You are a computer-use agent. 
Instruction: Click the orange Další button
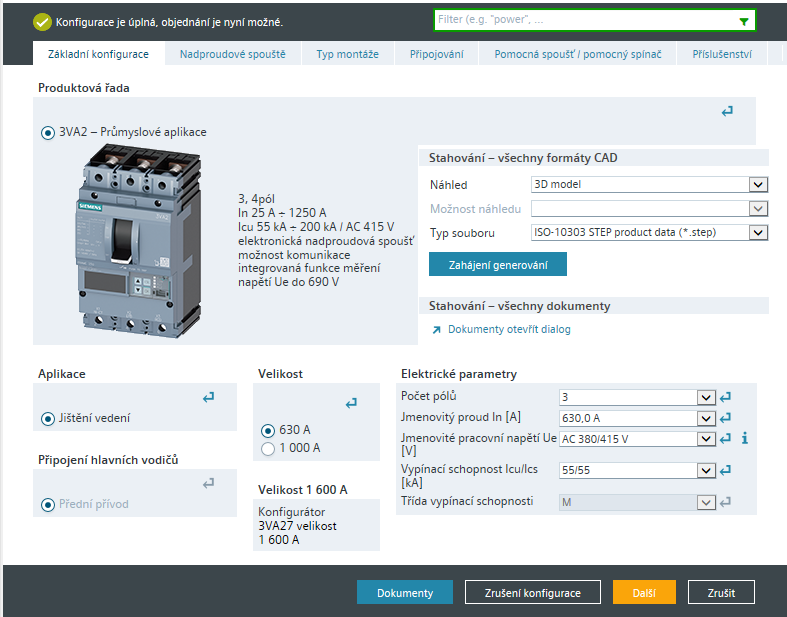[x=644, y=592]
